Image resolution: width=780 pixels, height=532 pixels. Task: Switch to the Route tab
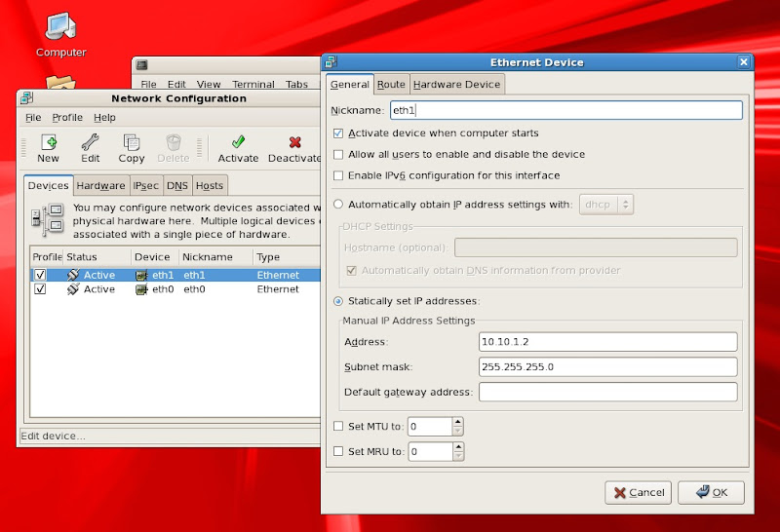pyautogui.click(x=391, y=85)
